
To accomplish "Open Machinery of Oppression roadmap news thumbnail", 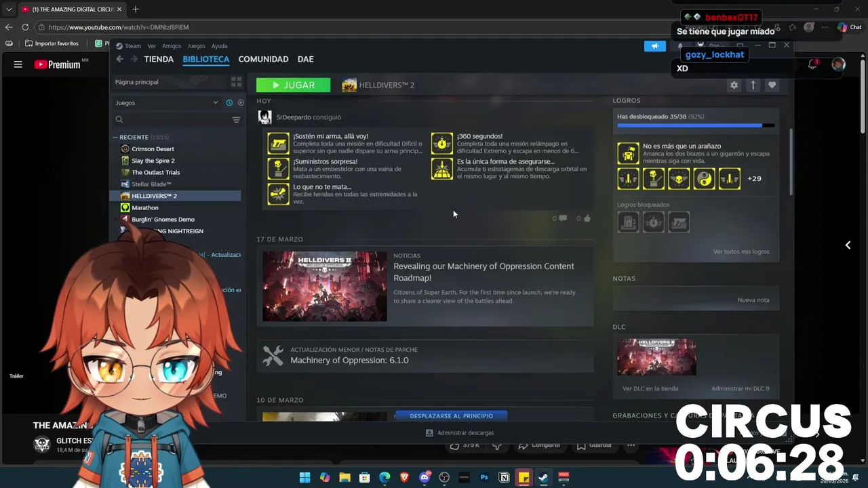I will coord(325,286).
